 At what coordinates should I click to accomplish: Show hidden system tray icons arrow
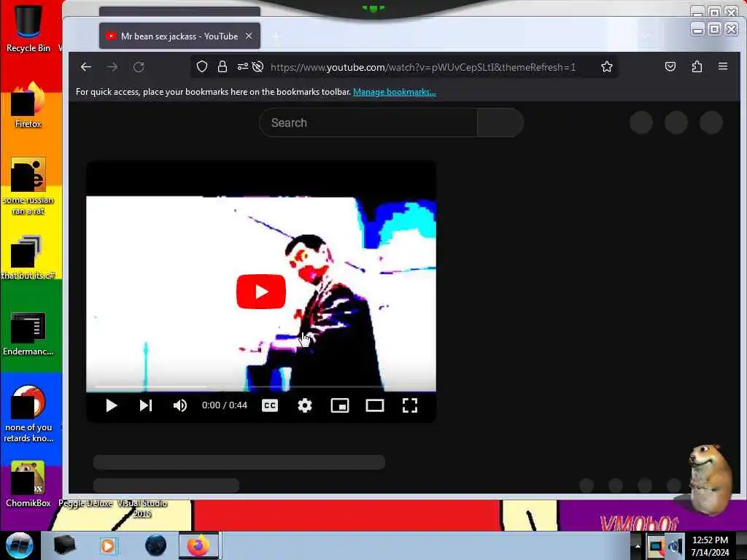click(638, 545)
